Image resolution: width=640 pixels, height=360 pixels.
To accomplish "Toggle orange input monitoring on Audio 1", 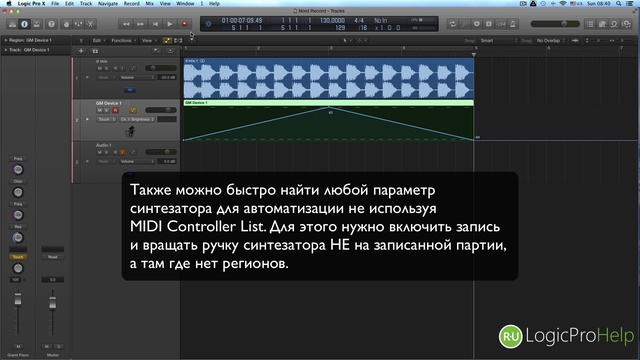I will pyautogui.click(x=122, y=152).
